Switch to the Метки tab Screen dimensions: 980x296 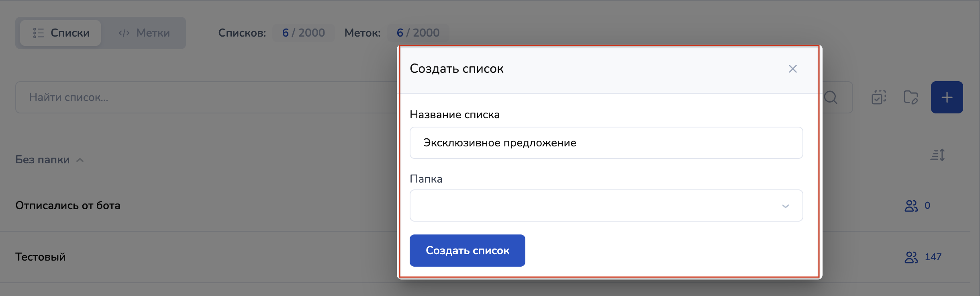pyautogui.click(x=144, y=33)
